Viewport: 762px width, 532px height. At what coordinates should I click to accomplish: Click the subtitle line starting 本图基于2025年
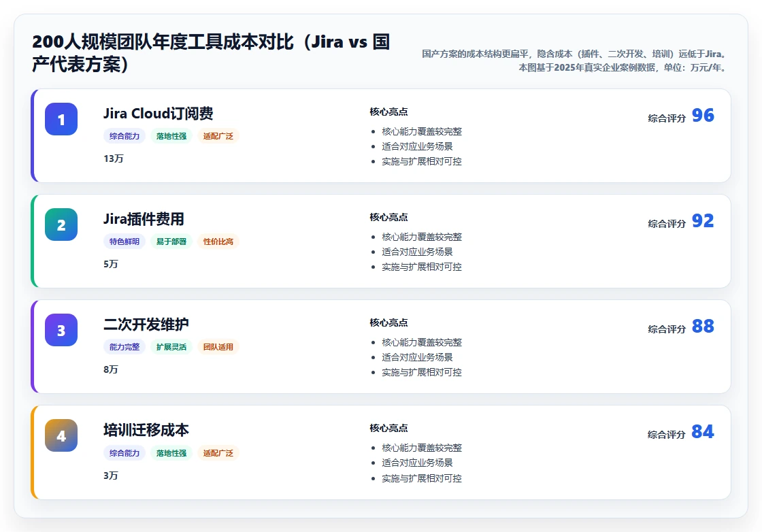click(x=623, y=67)
